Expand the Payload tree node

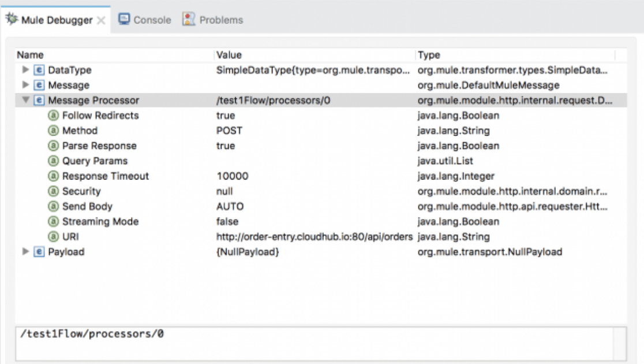tap(24, 252)
